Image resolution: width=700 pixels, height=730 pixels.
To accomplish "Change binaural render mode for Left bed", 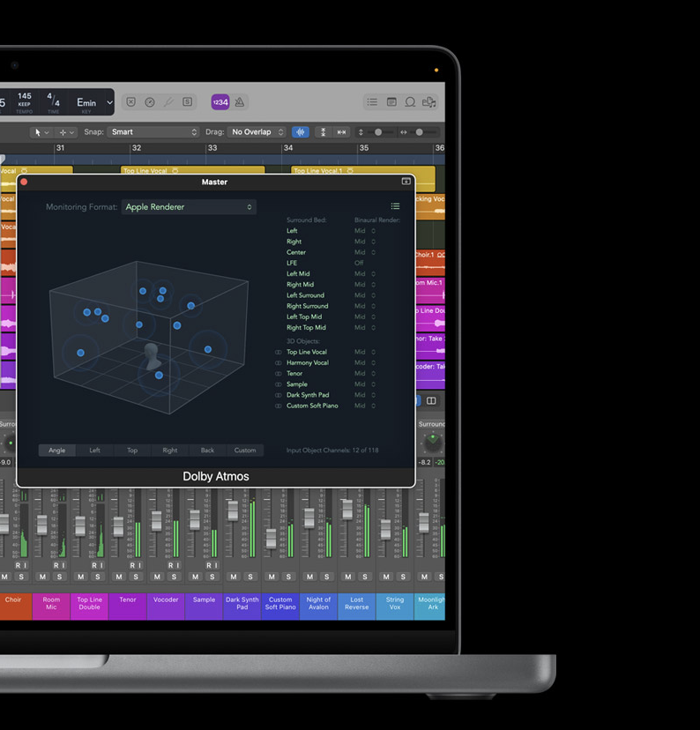I will [365, 231].
